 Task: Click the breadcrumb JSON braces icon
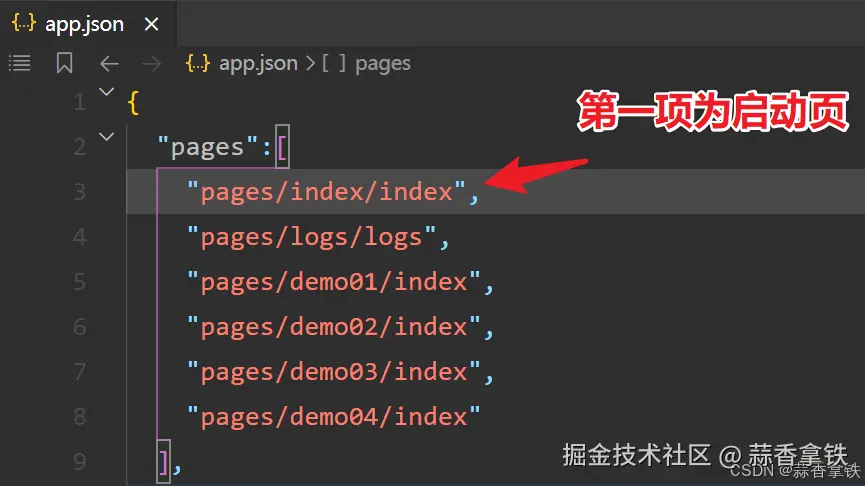click(x=198, y=63)
